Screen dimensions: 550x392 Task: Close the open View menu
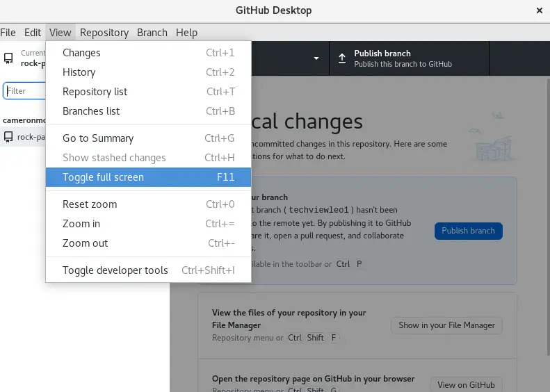coord(60,33)
